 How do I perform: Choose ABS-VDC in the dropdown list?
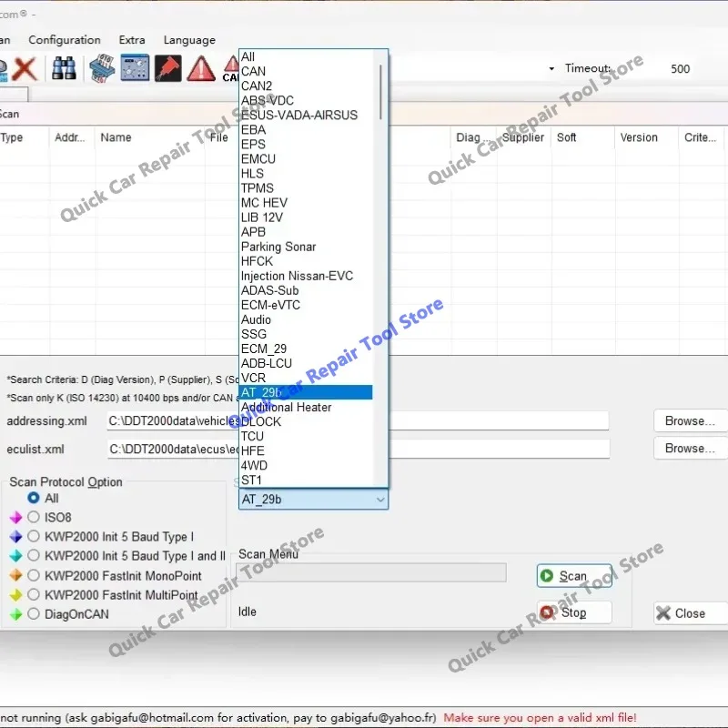coord(306,100)
